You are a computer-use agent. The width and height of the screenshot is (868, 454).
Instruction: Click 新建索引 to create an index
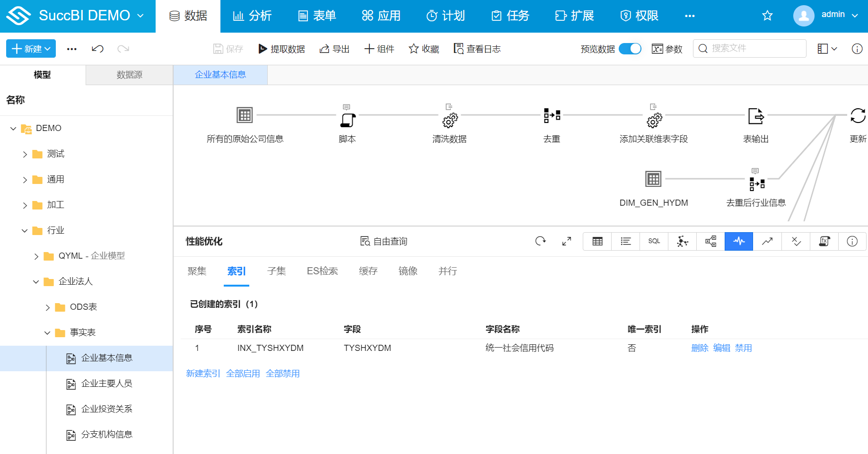(x=203, y=373)
